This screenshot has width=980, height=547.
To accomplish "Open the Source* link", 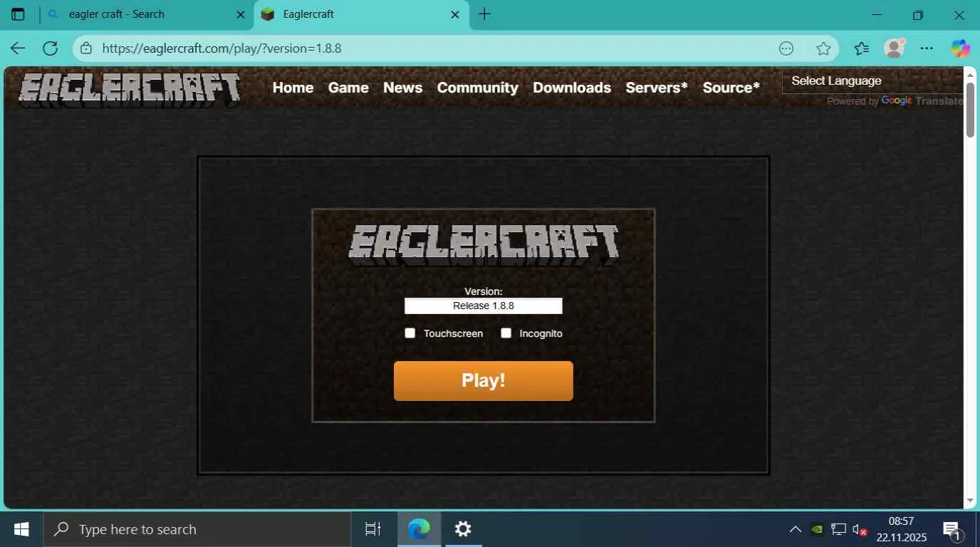I will [x=731, y=88].
